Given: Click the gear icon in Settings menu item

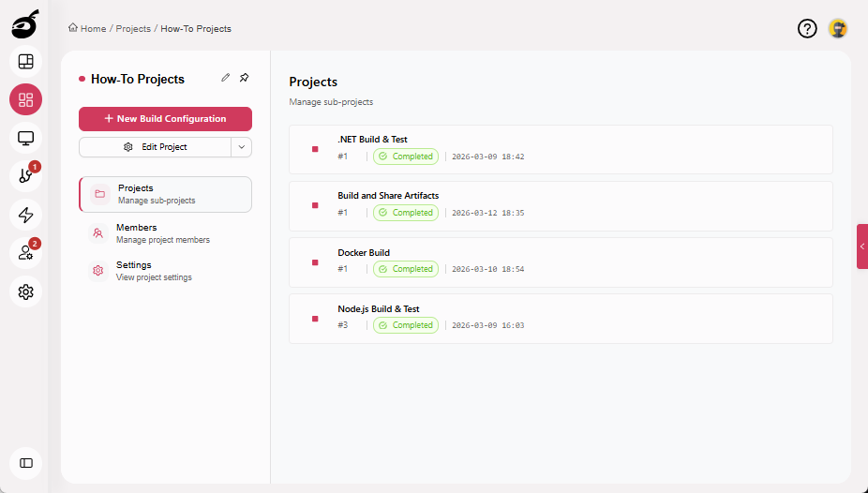Looking at the screenshot, I should click(98, 271).
